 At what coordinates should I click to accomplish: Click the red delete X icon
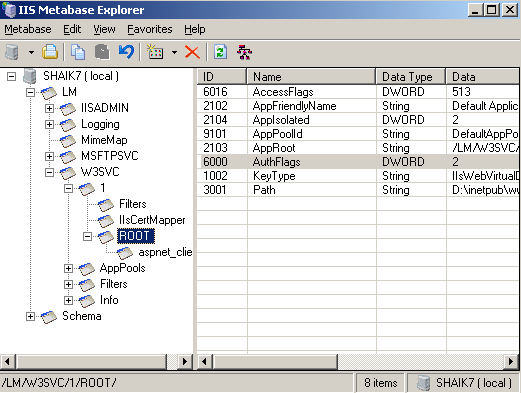click(192, 52)
